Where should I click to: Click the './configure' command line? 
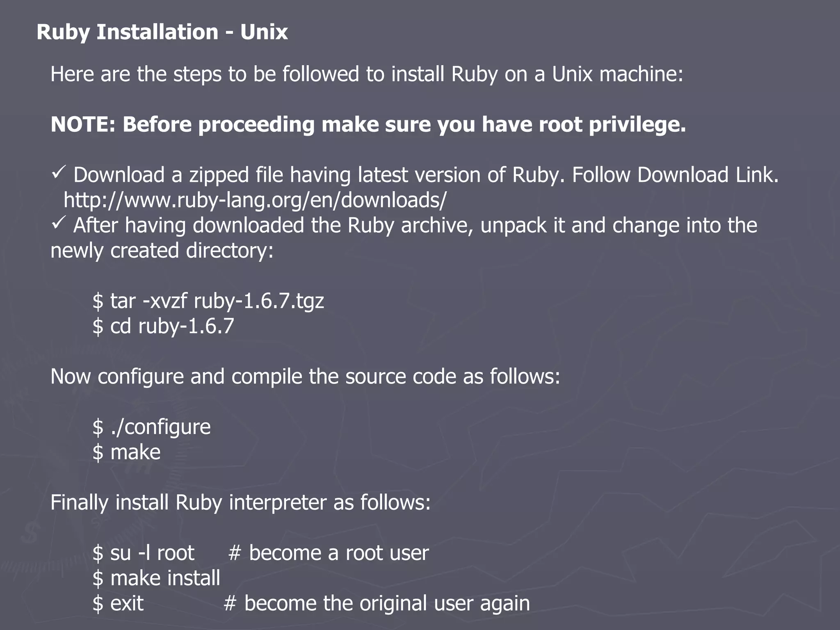point(151,427)
